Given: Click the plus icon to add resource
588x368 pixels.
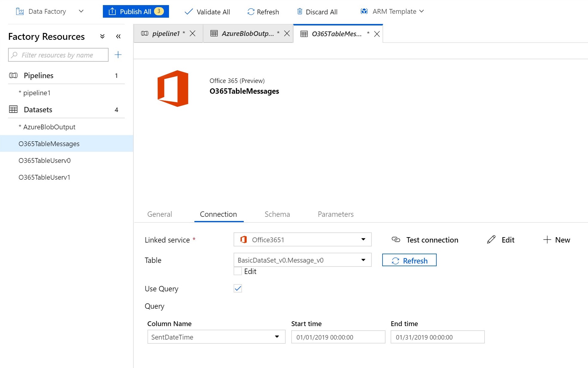Looking at the screenshot, I should tap(118, 55).
